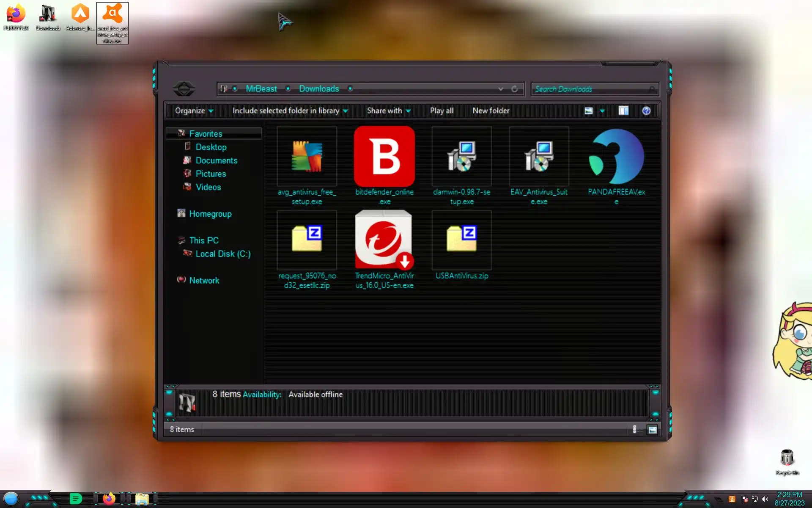Expand the Share with dropdown
812x508 pixels.
coord(388,111)
